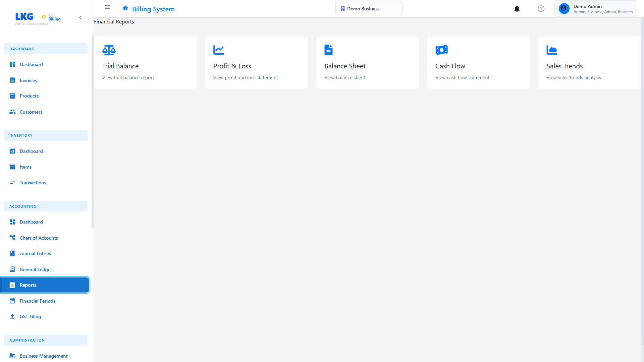This screenshot has height=362, width=644.
Task: Open the Demo Admin profile menu
Action: 596,8
